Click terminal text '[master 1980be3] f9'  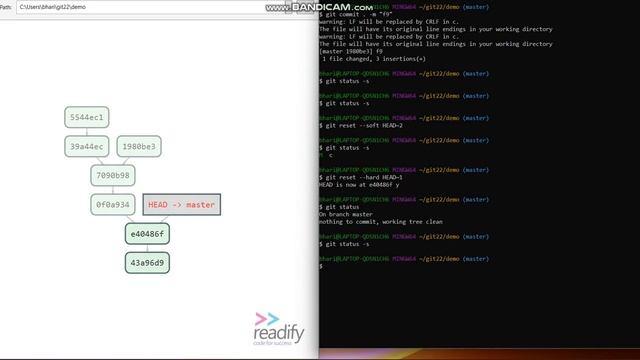351,51
